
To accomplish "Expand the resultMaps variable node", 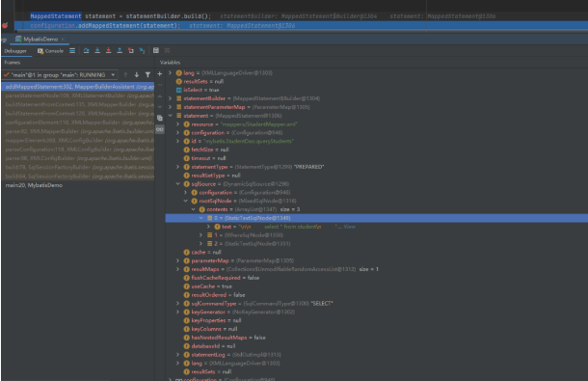I will pos(178,269).
